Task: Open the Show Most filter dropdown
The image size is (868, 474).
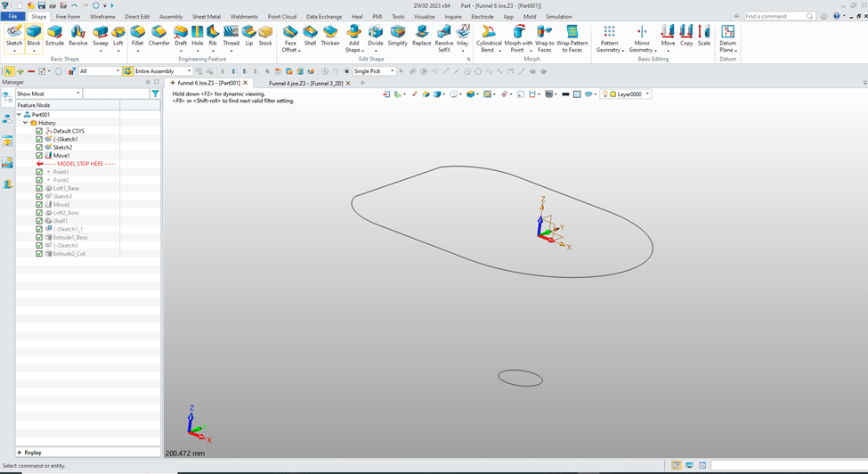Action: [x=48, y=94]
